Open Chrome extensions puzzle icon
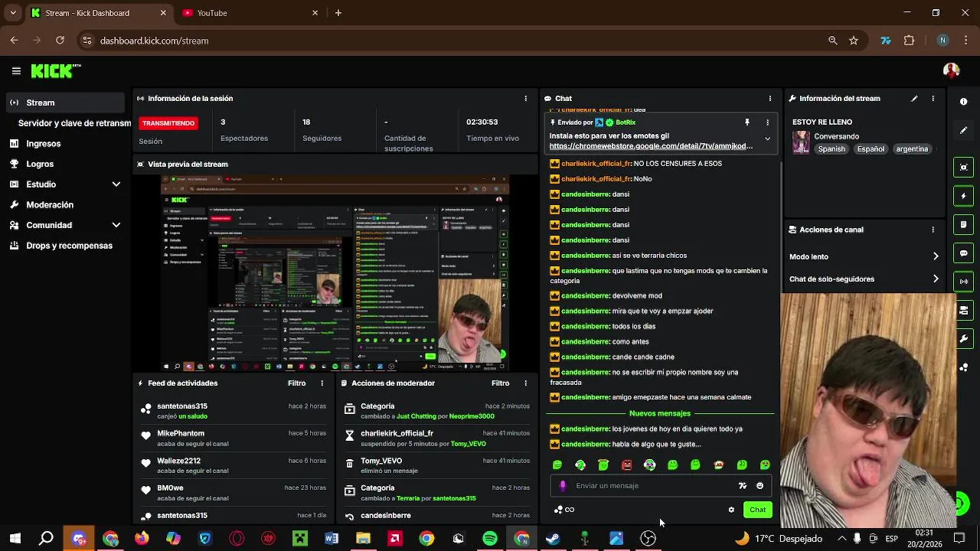980x551 pixels. point(909,41)
